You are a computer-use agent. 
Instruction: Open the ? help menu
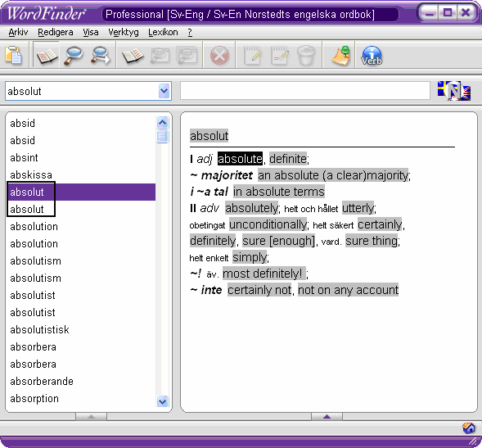click(190, 32)
